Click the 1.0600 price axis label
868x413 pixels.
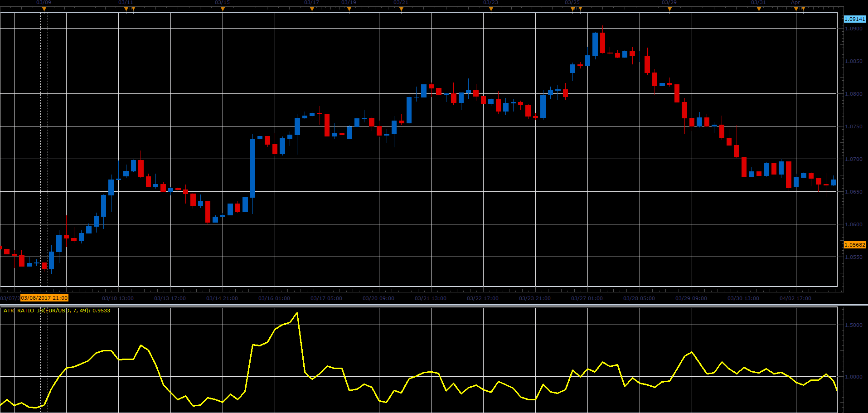click(x=854, y=224)
